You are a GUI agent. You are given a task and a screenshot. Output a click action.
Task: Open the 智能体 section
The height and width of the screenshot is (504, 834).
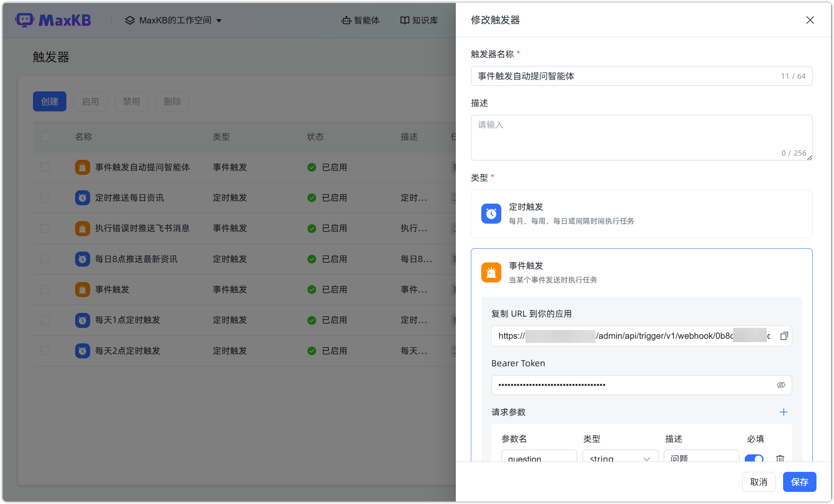coord(361,20)
